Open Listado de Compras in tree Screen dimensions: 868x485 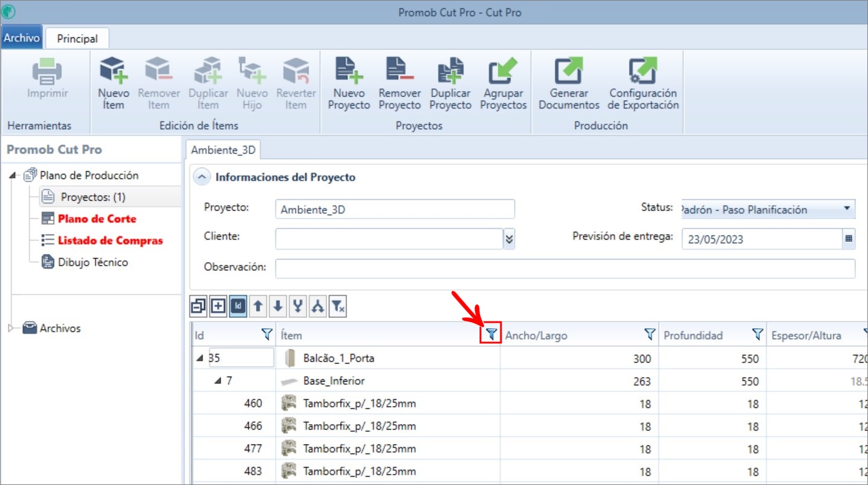tap(110, 241)
